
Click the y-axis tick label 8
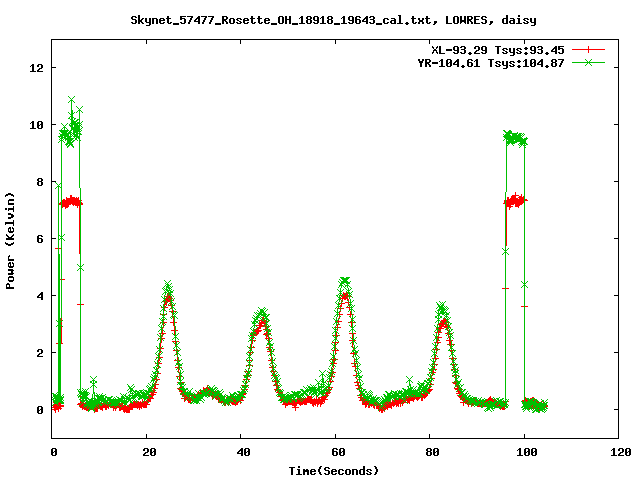click(40, 182)
